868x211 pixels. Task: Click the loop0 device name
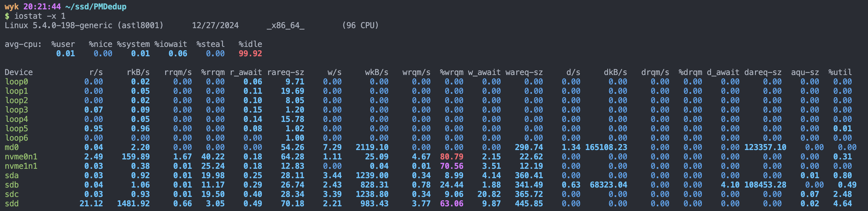point(16,82)
